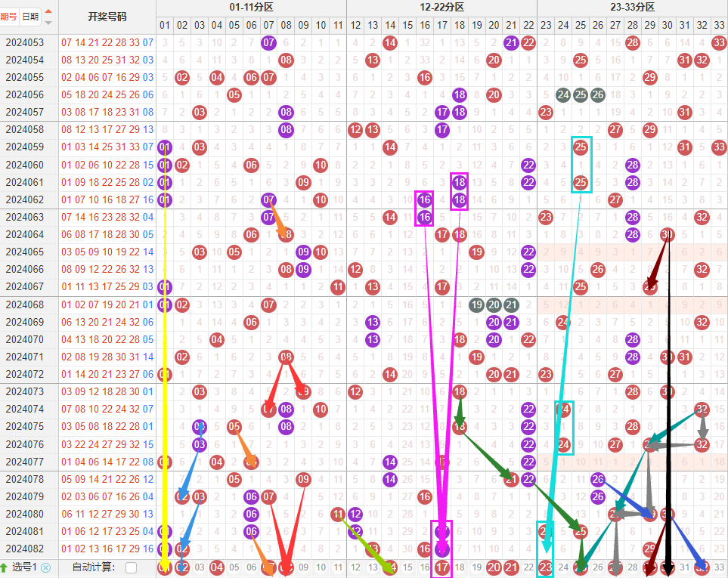
Task: Click red ball 08 in row 2024054
Action: [286, 60]
